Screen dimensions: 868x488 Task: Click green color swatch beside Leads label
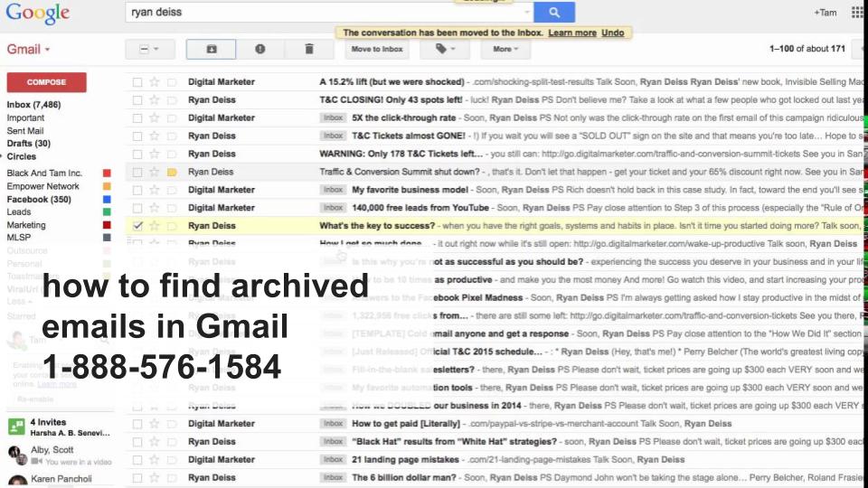click(x=107, y=211)
